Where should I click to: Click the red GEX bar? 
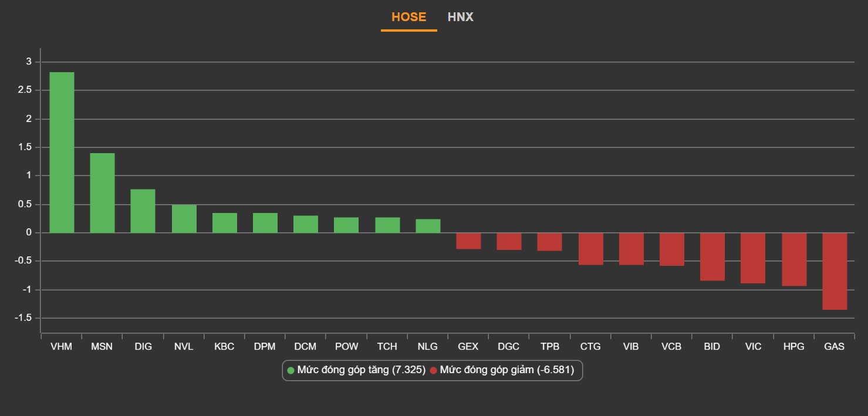(x=468, y=241)
